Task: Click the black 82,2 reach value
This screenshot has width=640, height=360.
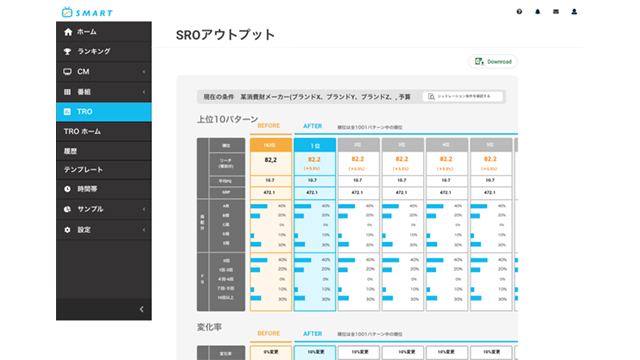Action: pyautogui.click(x=271, y=160)
